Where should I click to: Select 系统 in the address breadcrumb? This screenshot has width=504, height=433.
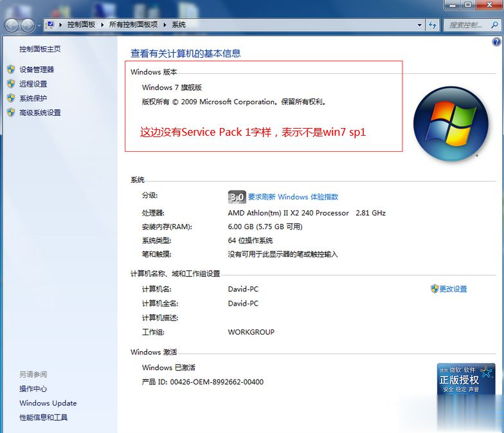(179, 24)
